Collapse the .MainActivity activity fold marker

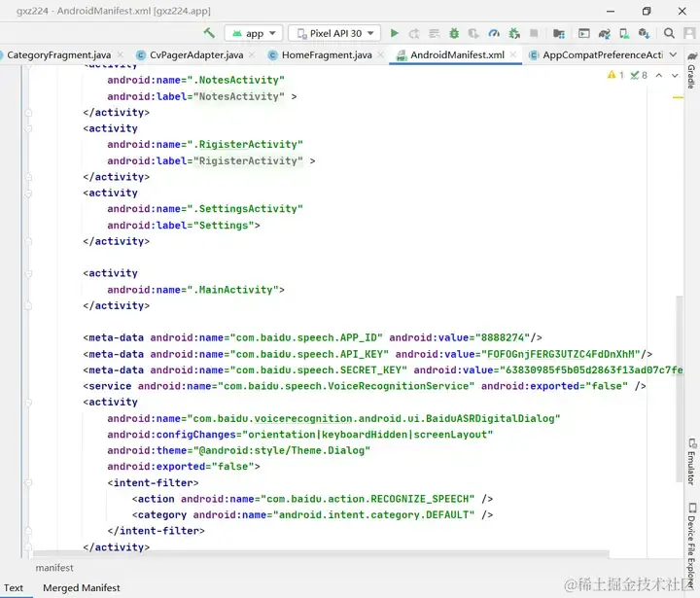point(28,273)
